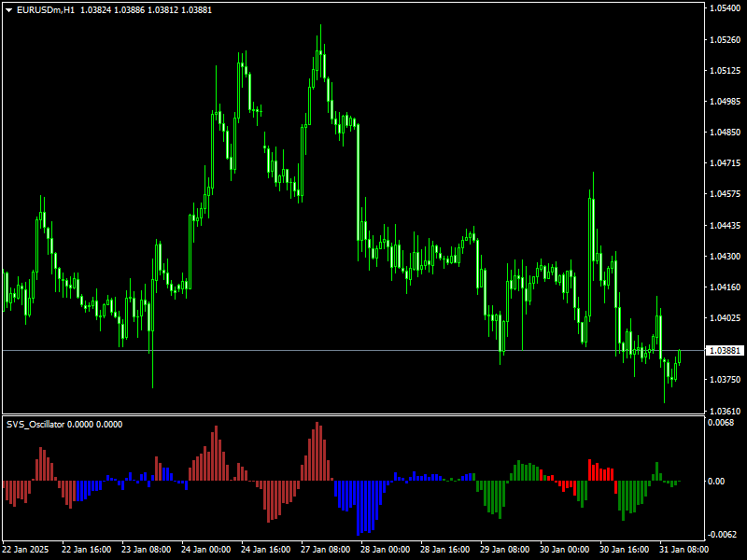Click the 1.04025 price scale value
Screen dimensions: 747x560
(726, 317)
